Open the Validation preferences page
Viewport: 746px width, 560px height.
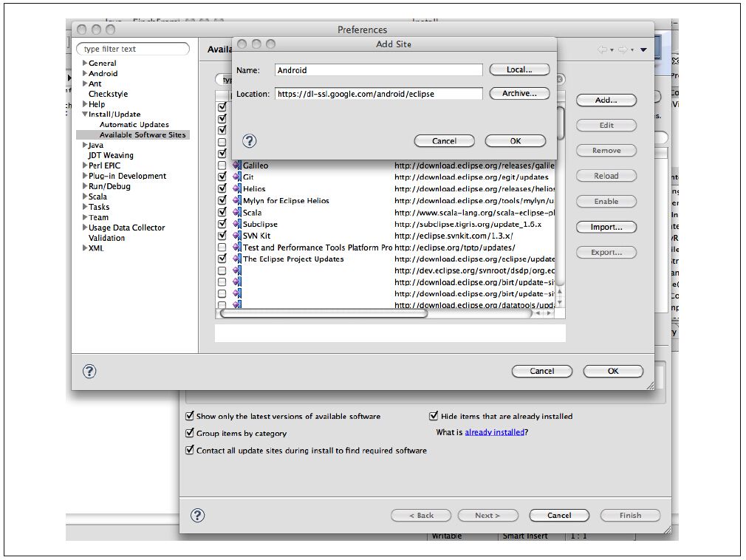pyautogui.click(x=106, y=238)
